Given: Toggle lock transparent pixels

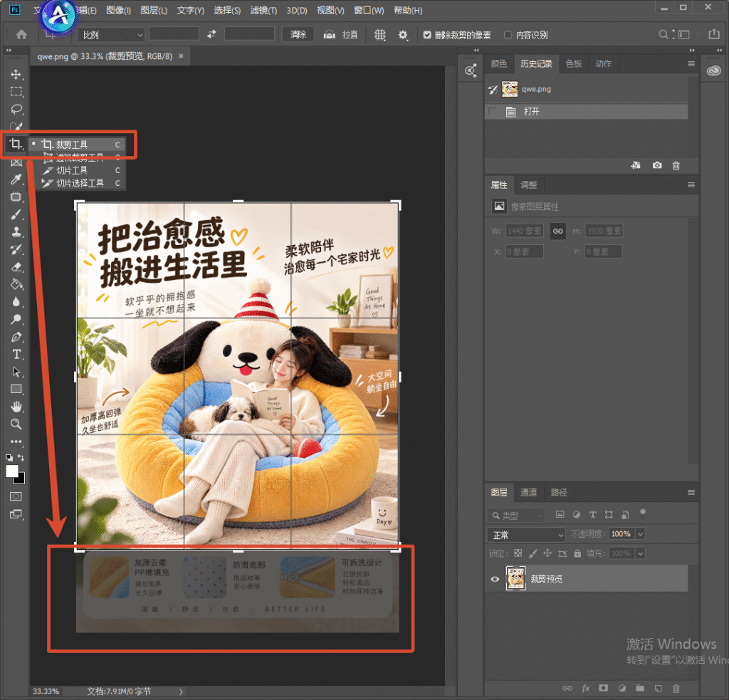Looking at the screenshot, I should (518, 553).
